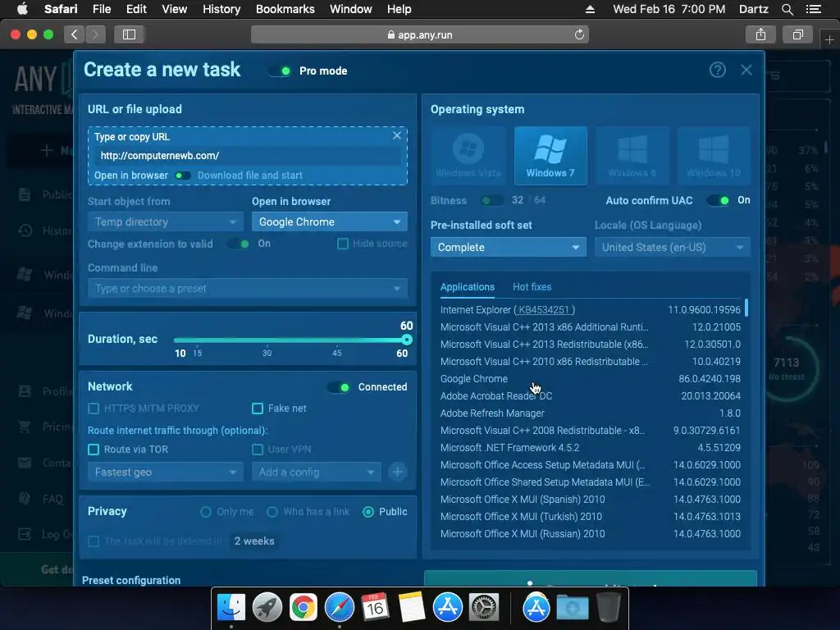Toggle Auto confirm UAC switch
Image resolution: width=840 pixels, height=630 pixels.
718,200
